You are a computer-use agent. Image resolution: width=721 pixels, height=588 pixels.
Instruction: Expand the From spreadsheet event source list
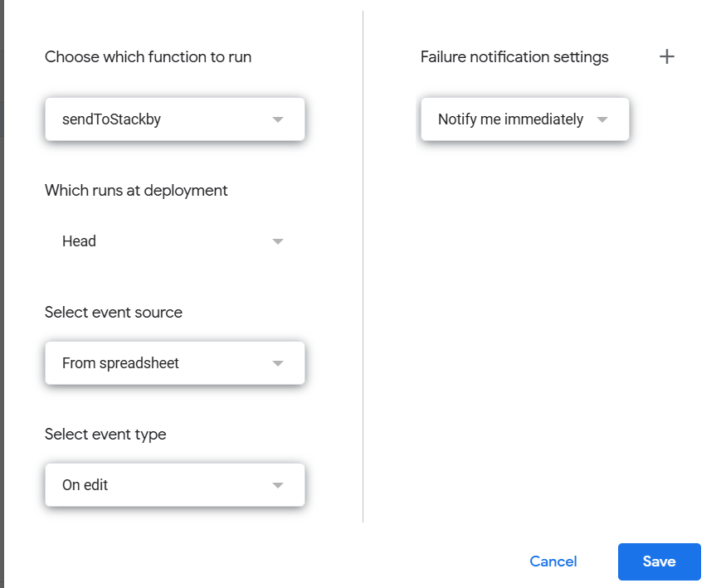pyautogui.click(x=175, y=362)
